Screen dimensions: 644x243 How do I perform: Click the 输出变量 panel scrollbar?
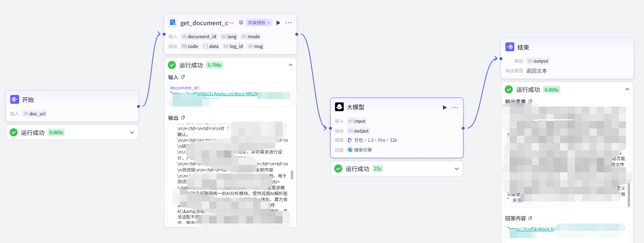tap(629, 195)
